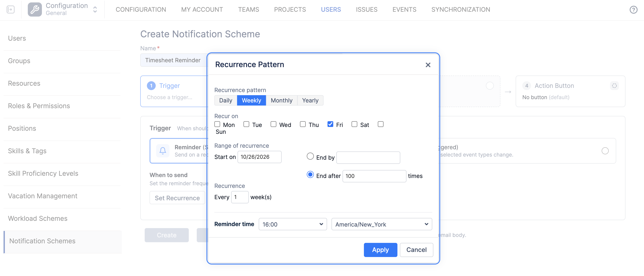Select the End after radio button
Screen dimensions: 644x276
pos(310,174)
